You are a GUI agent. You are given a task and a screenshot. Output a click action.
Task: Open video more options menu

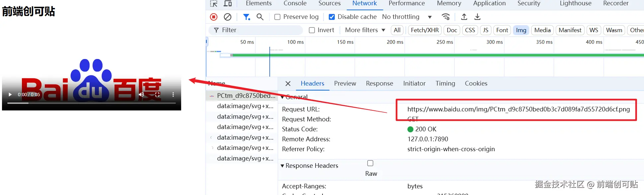[x=173, y=95]
